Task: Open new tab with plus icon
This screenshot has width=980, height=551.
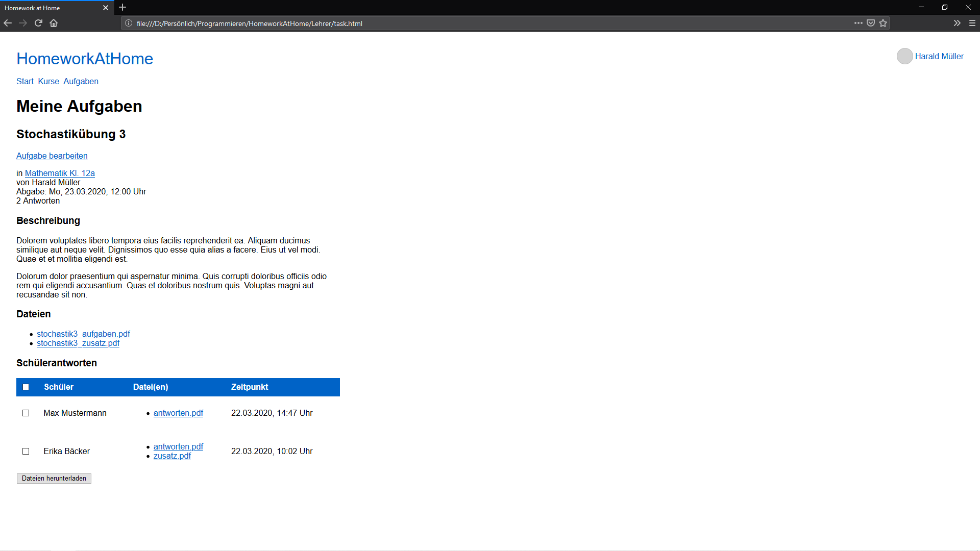Action: point(122,8)
